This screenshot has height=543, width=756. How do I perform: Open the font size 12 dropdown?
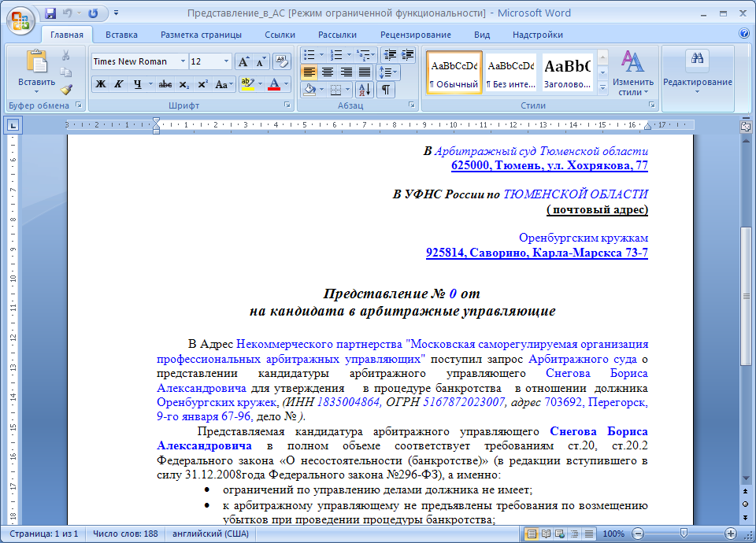point(227,61)
